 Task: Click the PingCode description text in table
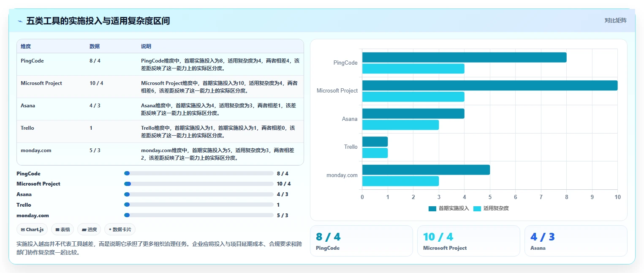[x=220, y=65]
